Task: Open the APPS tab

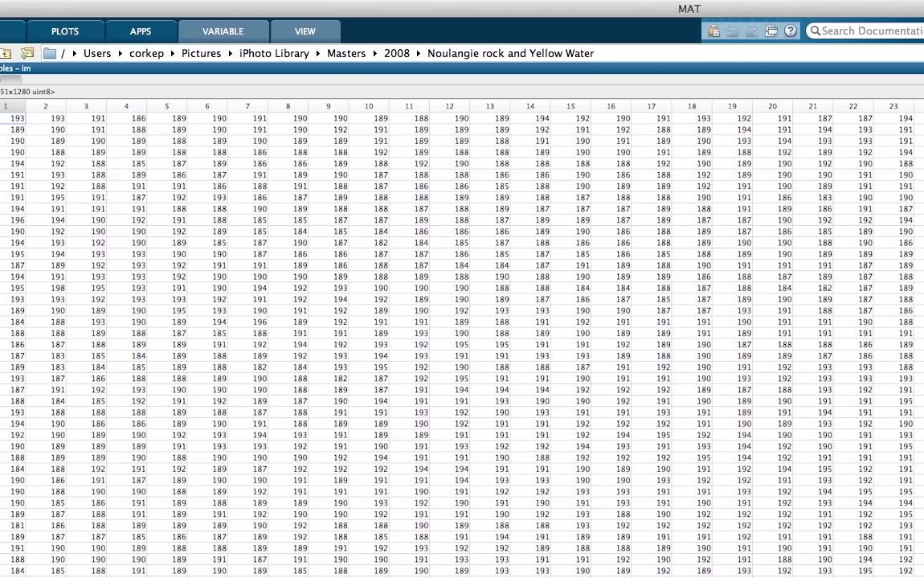Action: (140, 31)
